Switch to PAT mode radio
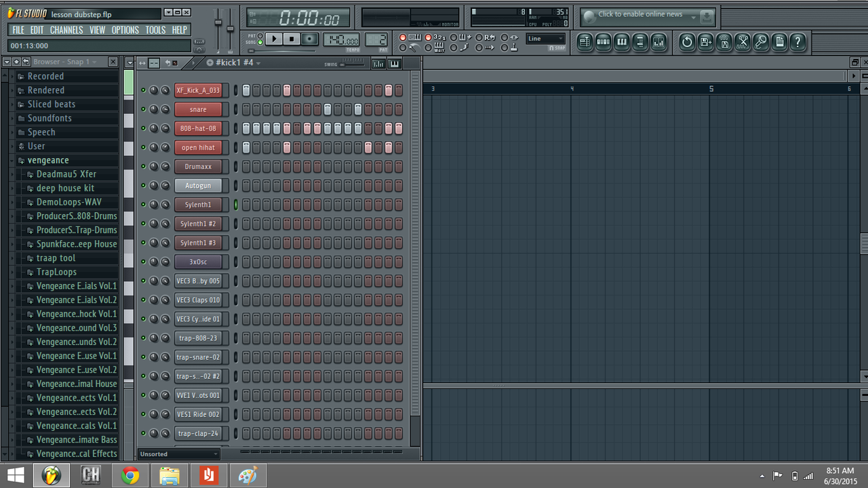This screenshot has height=488, width=868. 260,36
